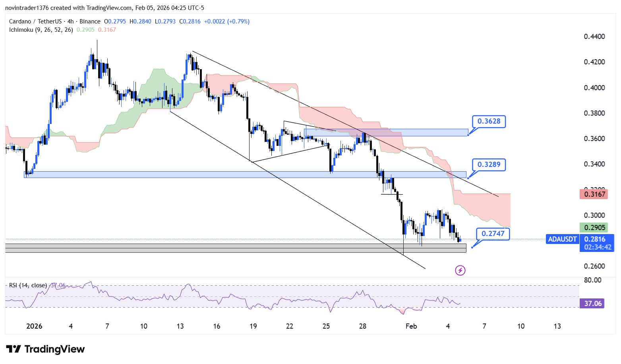
Task: Select the RSI (14, close) indicator legend
Action: (28, 285)
